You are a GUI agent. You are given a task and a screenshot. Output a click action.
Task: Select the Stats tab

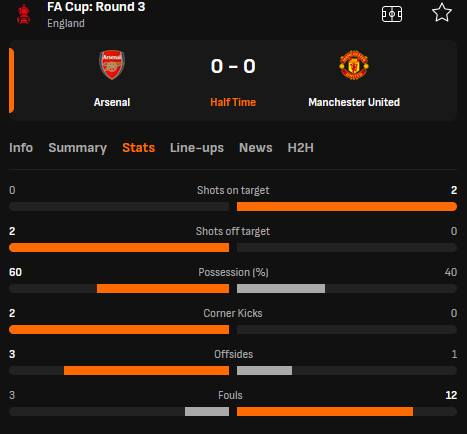139,148
